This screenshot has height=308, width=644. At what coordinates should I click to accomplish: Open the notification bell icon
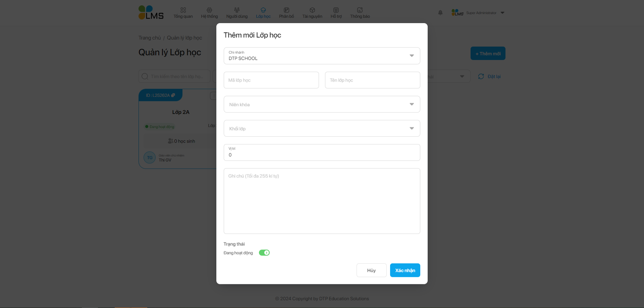click(x=440, y=13)
